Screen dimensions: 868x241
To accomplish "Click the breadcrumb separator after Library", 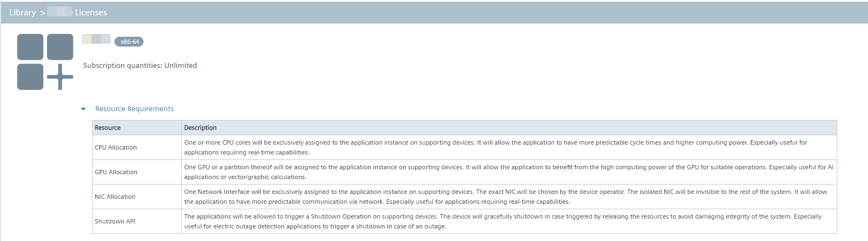I will [x=42, y=13].
